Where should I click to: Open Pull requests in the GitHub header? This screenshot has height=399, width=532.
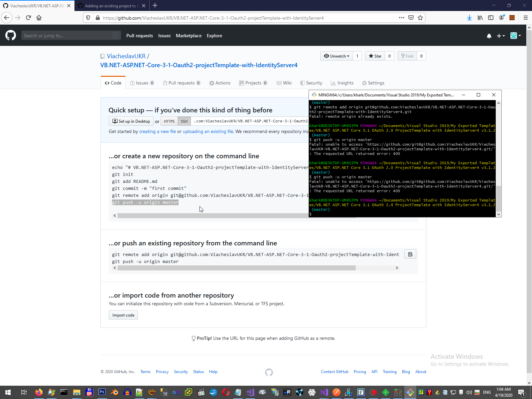[140, 36]
